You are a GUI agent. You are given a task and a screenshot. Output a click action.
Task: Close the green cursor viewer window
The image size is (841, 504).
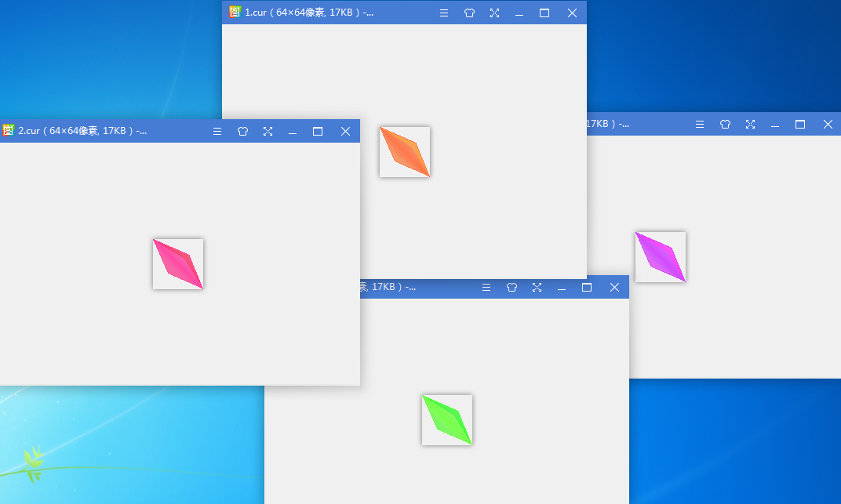(614, 287)
